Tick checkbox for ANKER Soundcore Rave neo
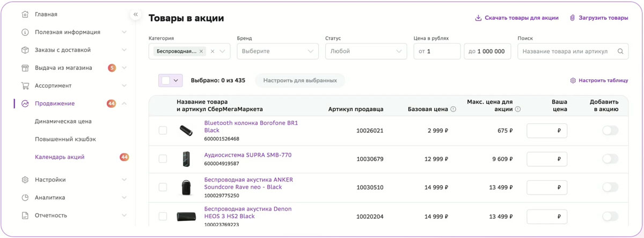644x238 pixels. (x=163, y=187)
